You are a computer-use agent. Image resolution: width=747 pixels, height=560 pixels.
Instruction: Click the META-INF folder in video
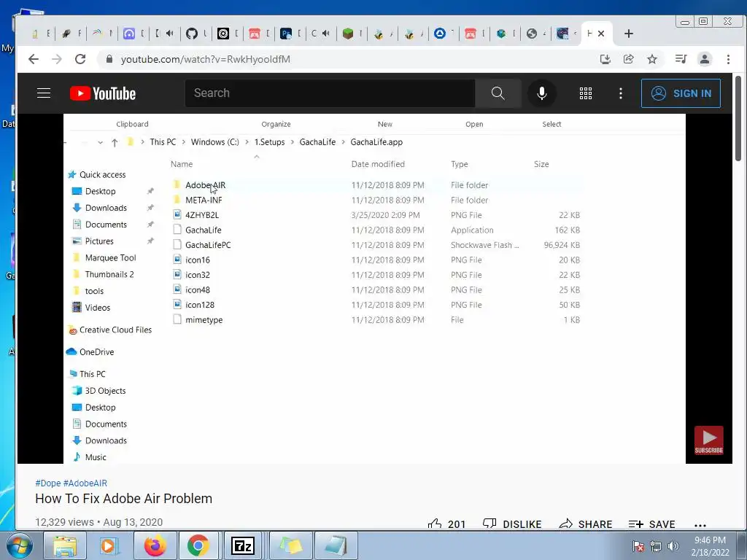pos(204,200)
